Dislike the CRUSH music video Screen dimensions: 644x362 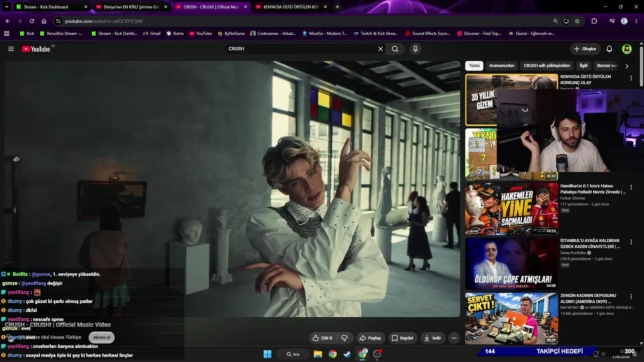pos(345,338)
